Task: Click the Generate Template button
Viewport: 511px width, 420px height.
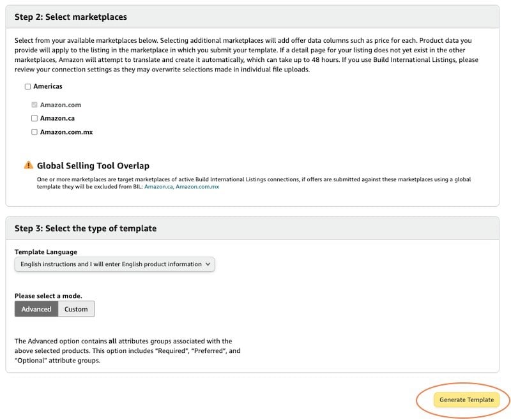Action: tap(466, 400)
